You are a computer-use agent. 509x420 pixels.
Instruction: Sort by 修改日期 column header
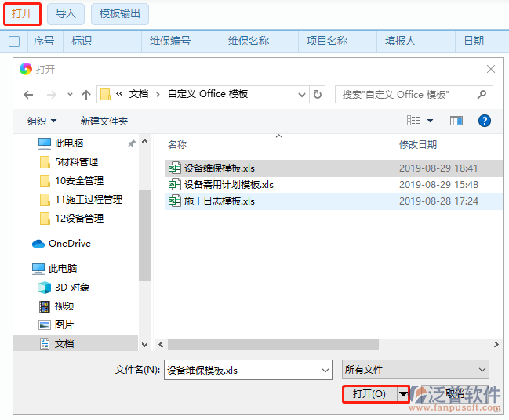pyautogui.click(x=418, y=145)
